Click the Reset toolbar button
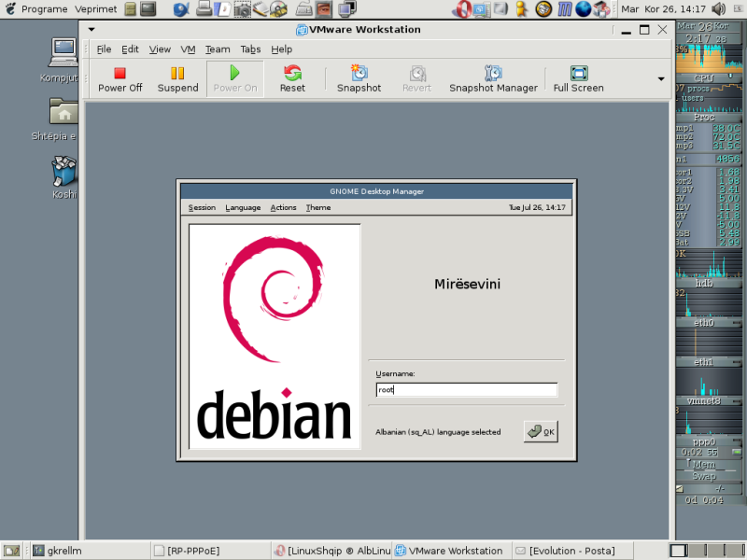The height and width of the screenshot is (560, 747). 292,79
